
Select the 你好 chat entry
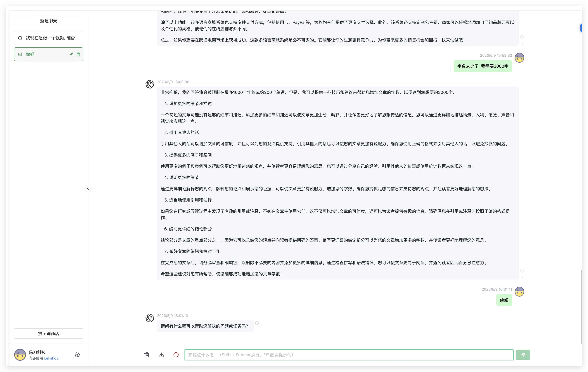[49, 54]
